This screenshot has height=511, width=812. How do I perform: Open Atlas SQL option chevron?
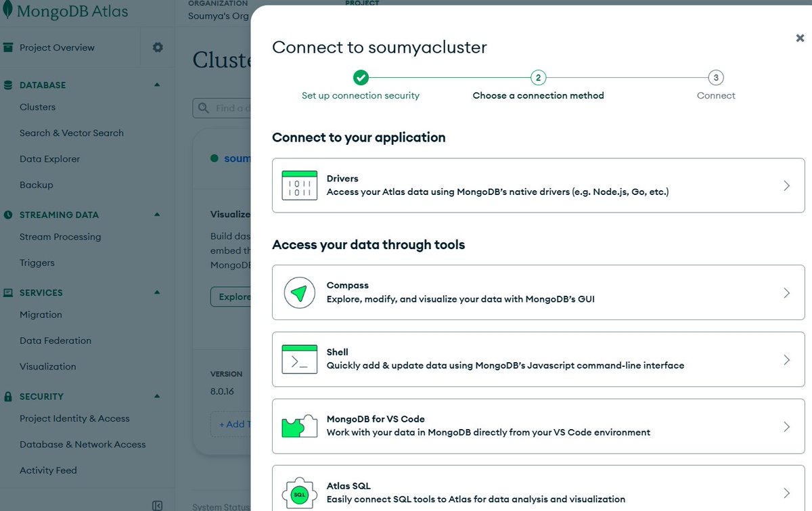coord(786,493)
